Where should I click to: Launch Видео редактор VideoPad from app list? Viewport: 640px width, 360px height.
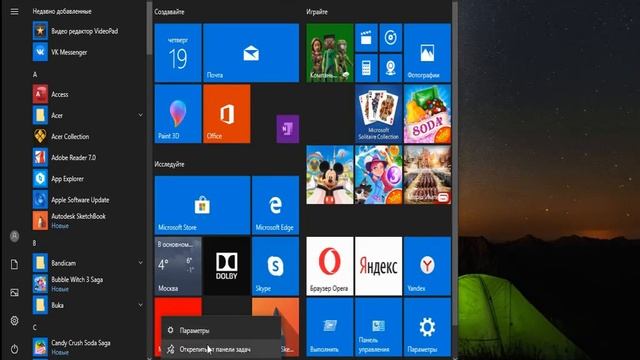(x=88, y=31)
